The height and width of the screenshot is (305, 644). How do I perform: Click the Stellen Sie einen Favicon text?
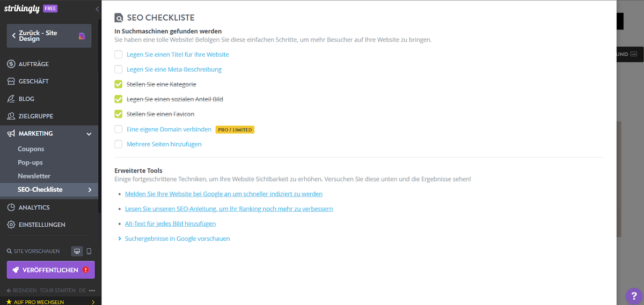click(x=160, y=114)
